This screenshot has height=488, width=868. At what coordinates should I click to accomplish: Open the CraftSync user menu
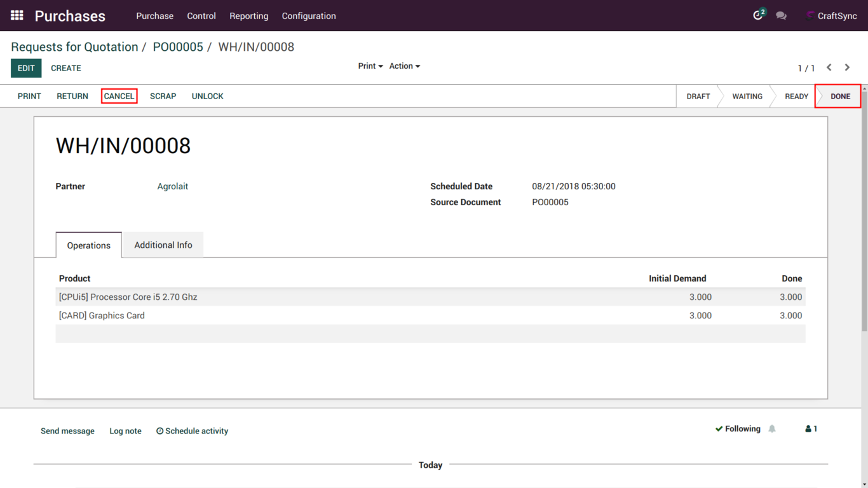831,16
